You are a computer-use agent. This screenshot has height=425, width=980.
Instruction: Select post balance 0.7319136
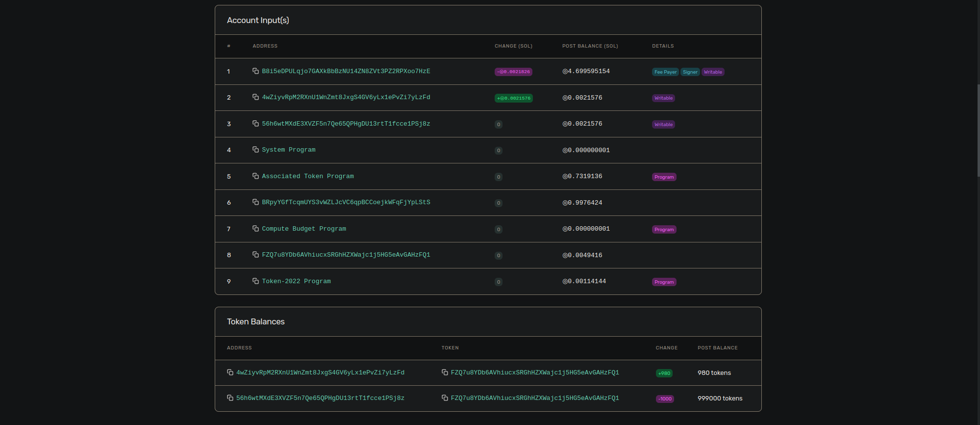tap(582, 176)
